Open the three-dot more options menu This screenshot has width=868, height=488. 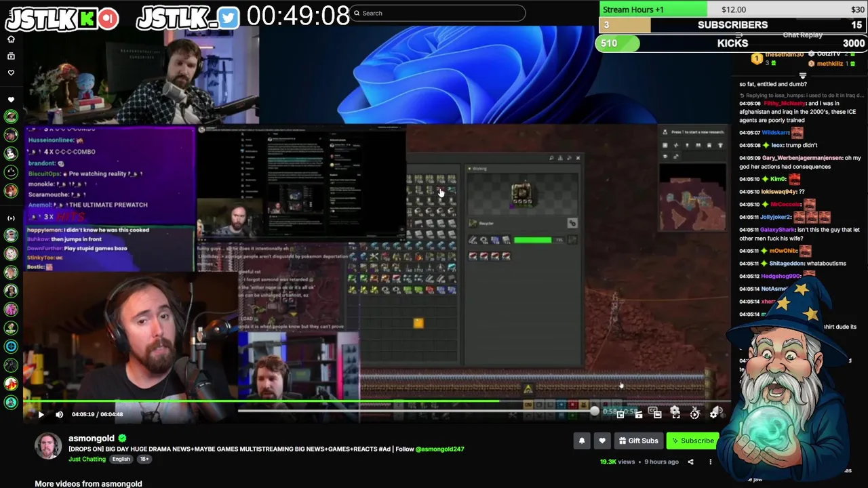coord(711,462)
